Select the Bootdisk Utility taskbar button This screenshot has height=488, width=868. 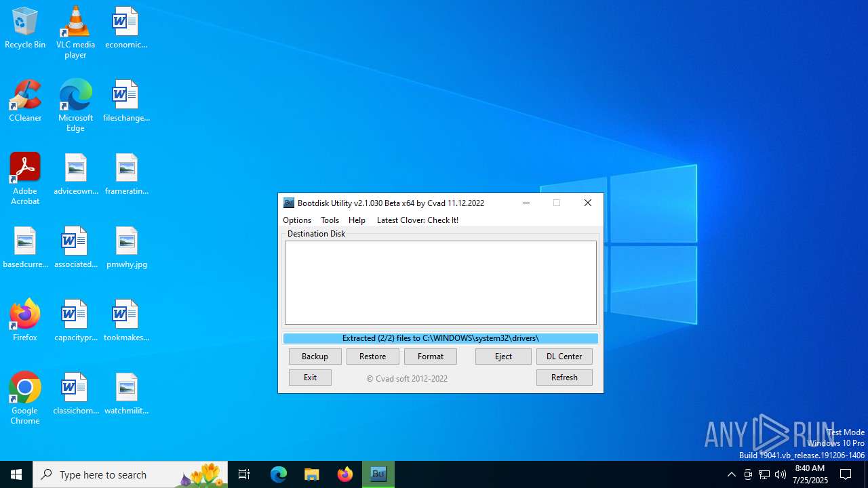pos(378,474)
